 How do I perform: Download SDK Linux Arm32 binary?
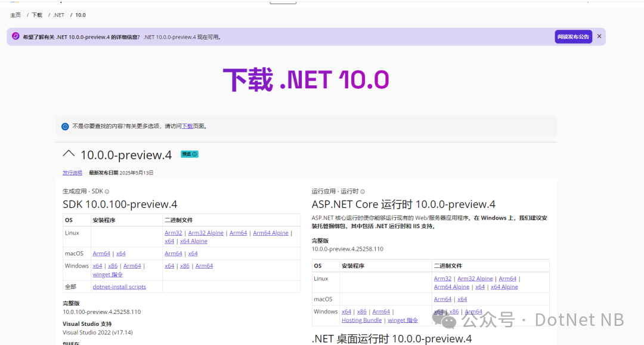[174, 233]
